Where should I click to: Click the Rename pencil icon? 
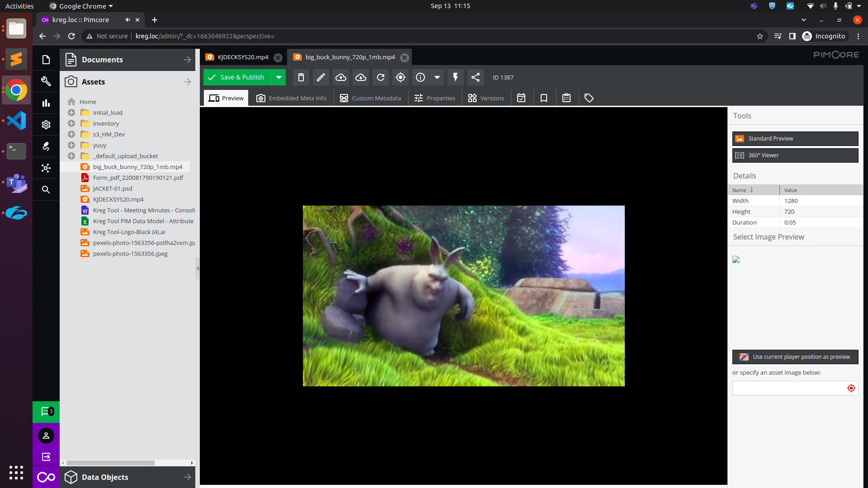(321, 77)
